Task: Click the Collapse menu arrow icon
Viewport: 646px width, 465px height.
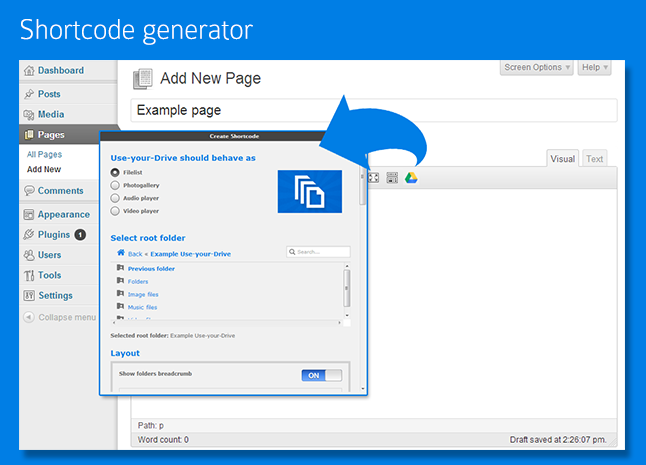Action: tap(28, 317)
